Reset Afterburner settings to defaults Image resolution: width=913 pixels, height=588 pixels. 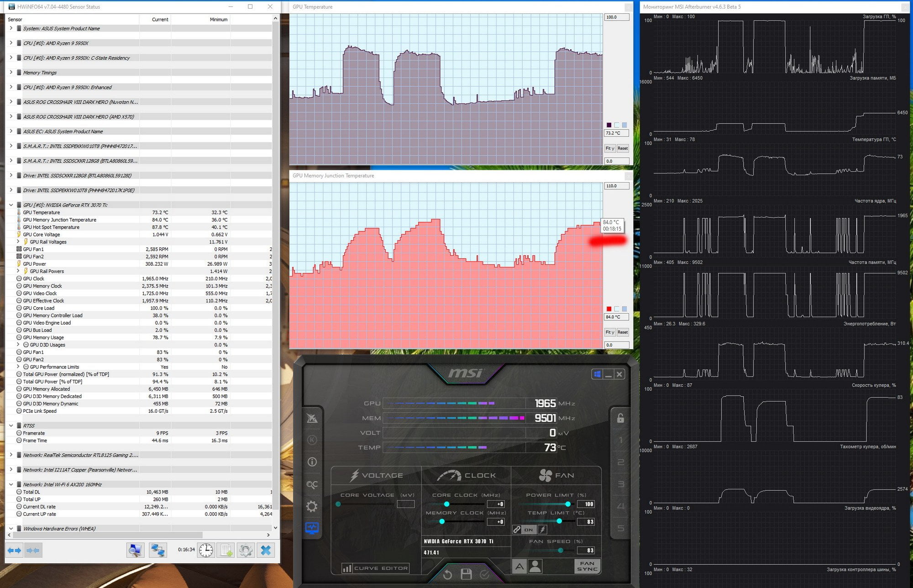pos(448,574)
